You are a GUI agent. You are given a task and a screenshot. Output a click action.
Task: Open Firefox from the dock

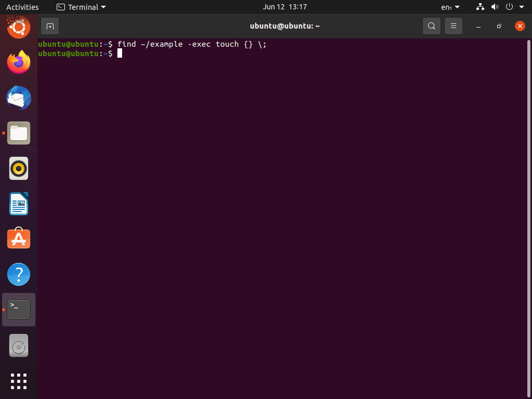[x=18, y=62]
